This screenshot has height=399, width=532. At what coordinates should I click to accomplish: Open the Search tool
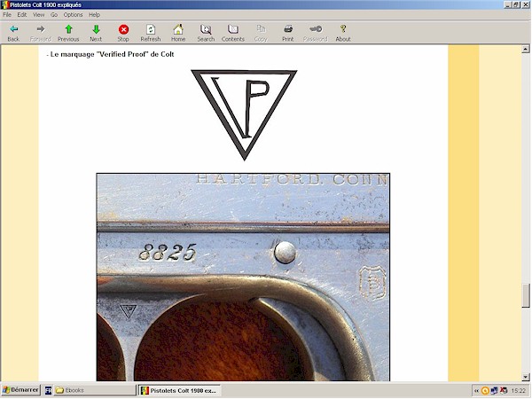point(206,33)
